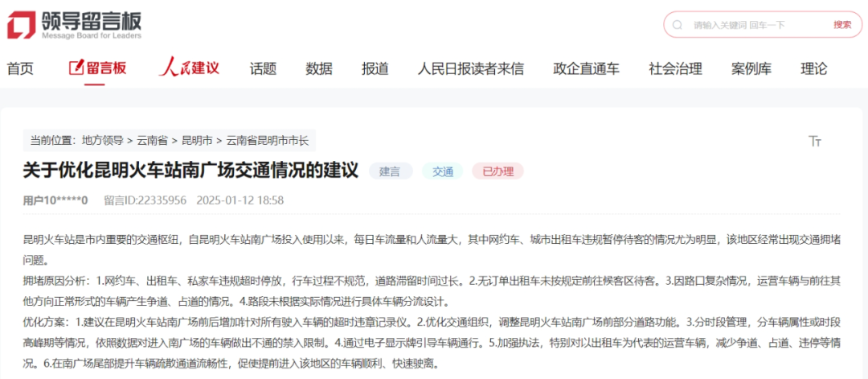Open the 人民建议 navigation item
This screenshot has height=379, width=868.
[189, 68]
